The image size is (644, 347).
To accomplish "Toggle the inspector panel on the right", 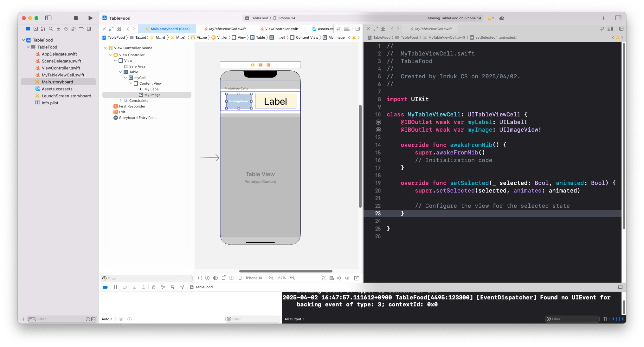I will tap(618, 18).
